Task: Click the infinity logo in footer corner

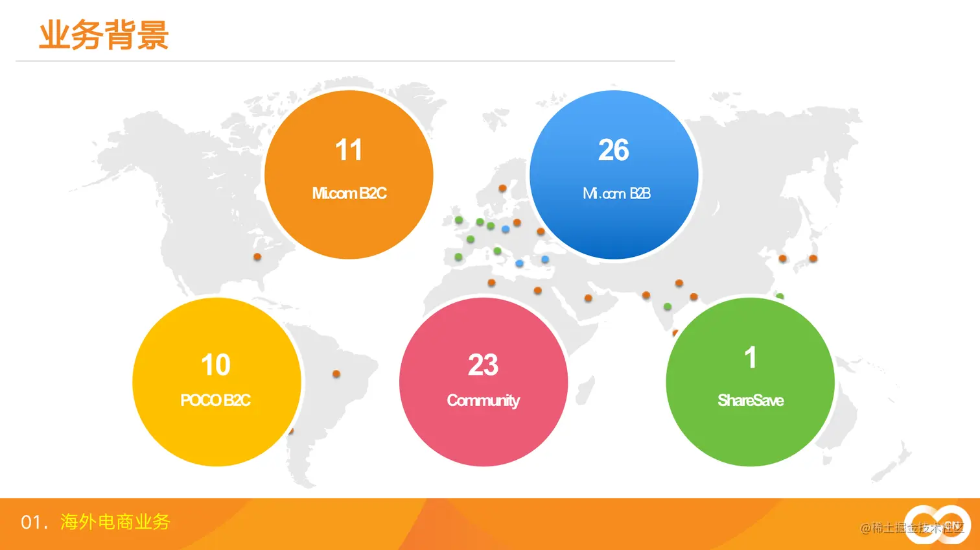Action: coord(937,524)
